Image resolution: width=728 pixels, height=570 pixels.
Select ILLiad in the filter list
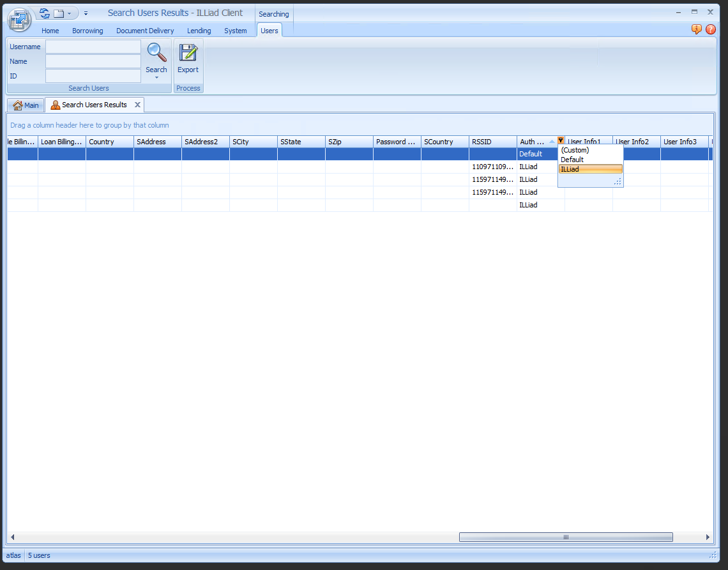click(x=590, y=169)
